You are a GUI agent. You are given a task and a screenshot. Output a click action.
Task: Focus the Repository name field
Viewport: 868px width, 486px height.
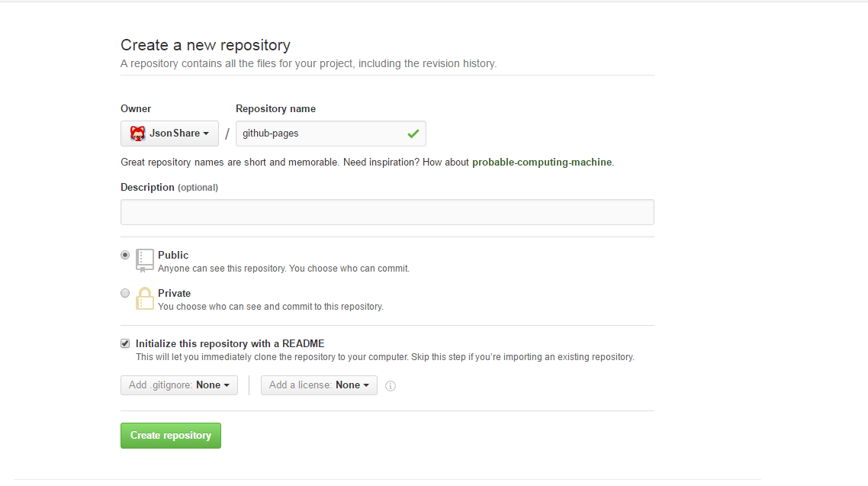[330, 134]
